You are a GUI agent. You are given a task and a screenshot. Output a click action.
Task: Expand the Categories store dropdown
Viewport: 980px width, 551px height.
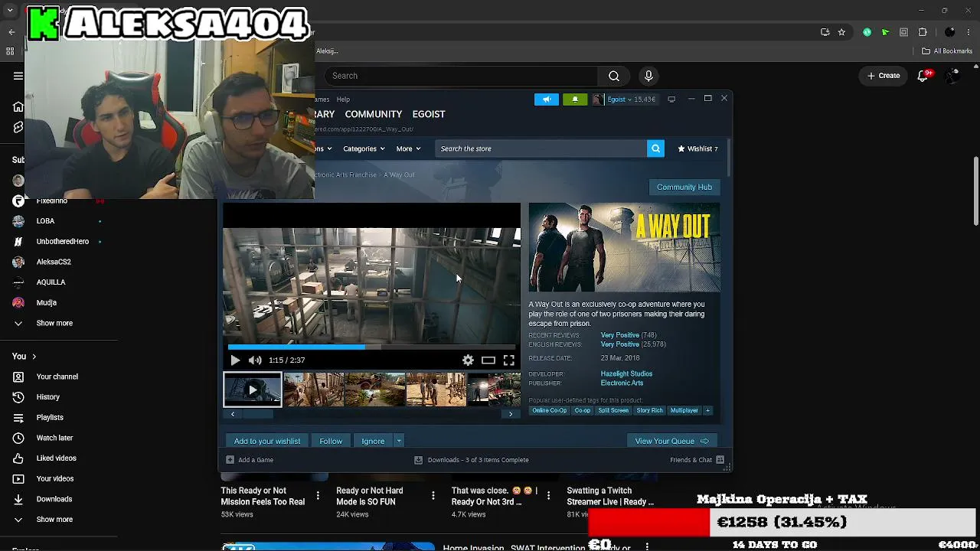364,148
